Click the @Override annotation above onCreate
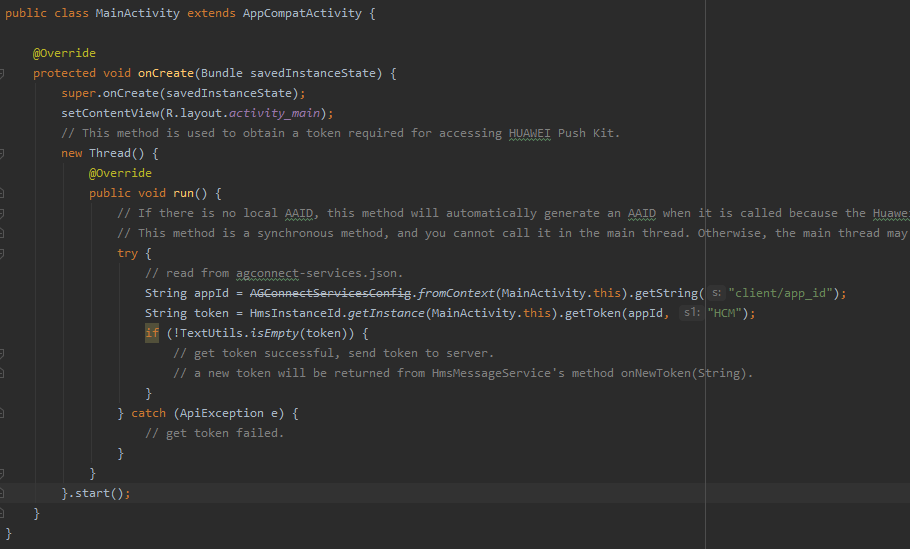The width and height of the screenshot is (910, 549). (x=64, y=53)
